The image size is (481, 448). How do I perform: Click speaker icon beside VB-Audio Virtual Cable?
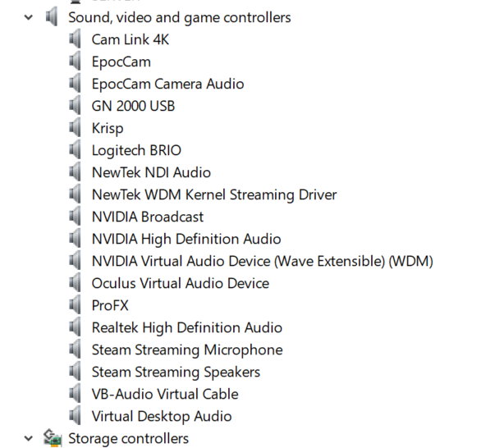[76, 393]
